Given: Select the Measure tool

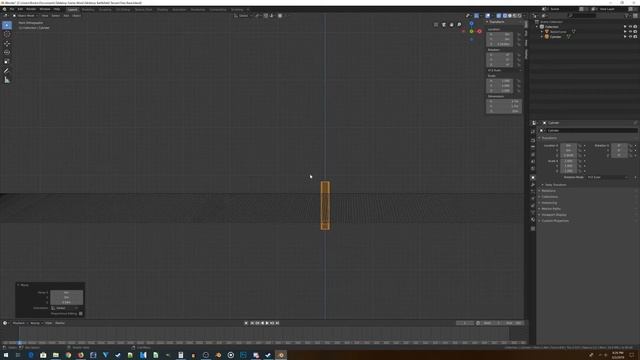Looking at the screenshot, I should pyautogui.click(x=7, y=80).
